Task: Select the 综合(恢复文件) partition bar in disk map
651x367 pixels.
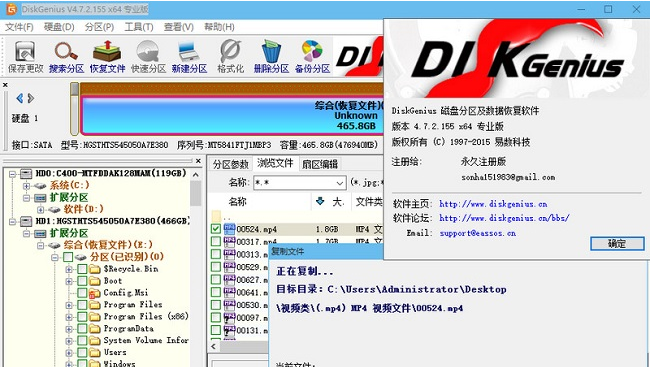Action: [x=232, y=115]
